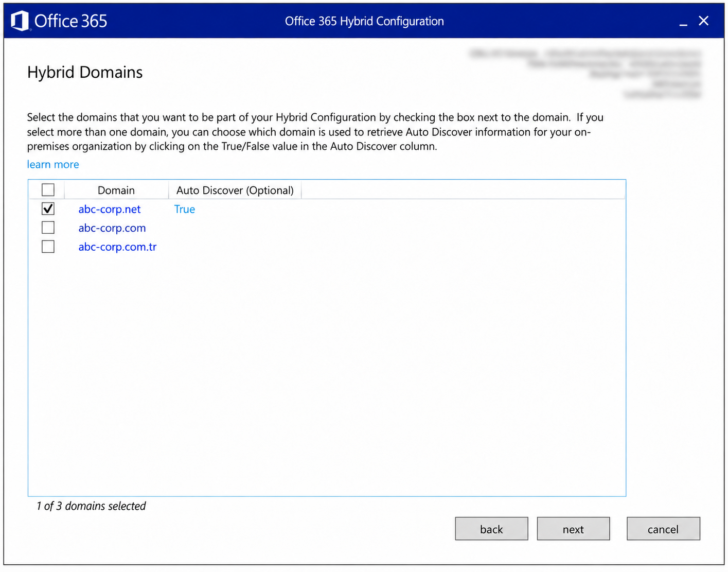Click the Domain column header

pyautogui.click(x=116, y=190)
